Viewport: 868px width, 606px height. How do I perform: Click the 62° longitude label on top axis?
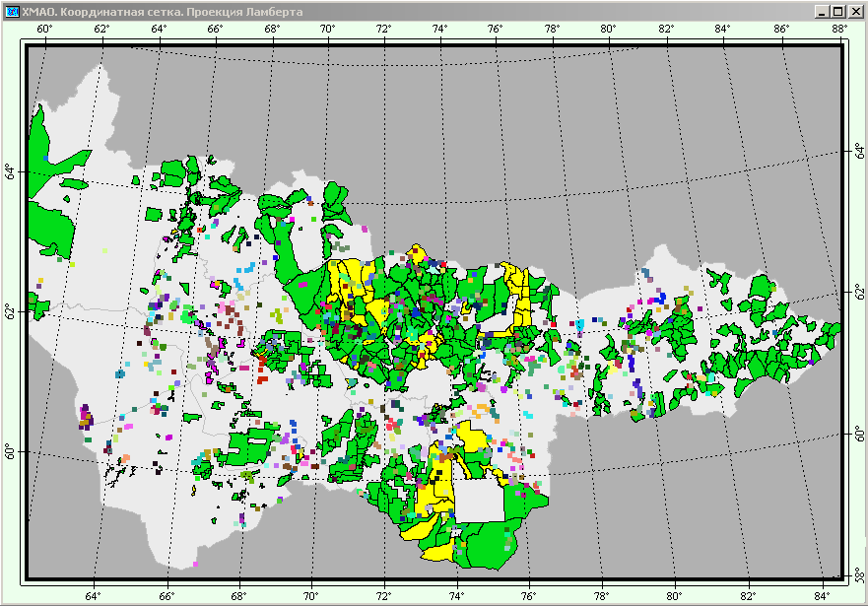coord(101,29)
